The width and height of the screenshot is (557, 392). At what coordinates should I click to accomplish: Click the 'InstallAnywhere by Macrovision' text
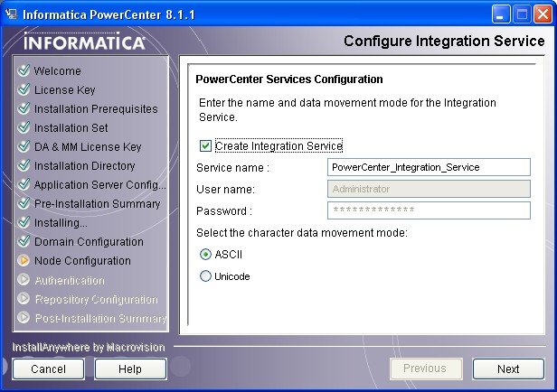coord(89,347)
